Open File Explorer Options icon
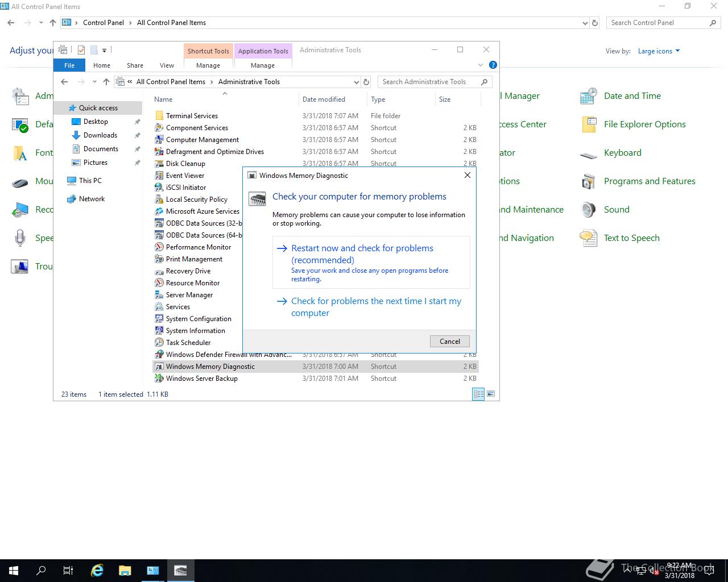The width and height of the screenshot is (728, 582). tap(589, 124)
